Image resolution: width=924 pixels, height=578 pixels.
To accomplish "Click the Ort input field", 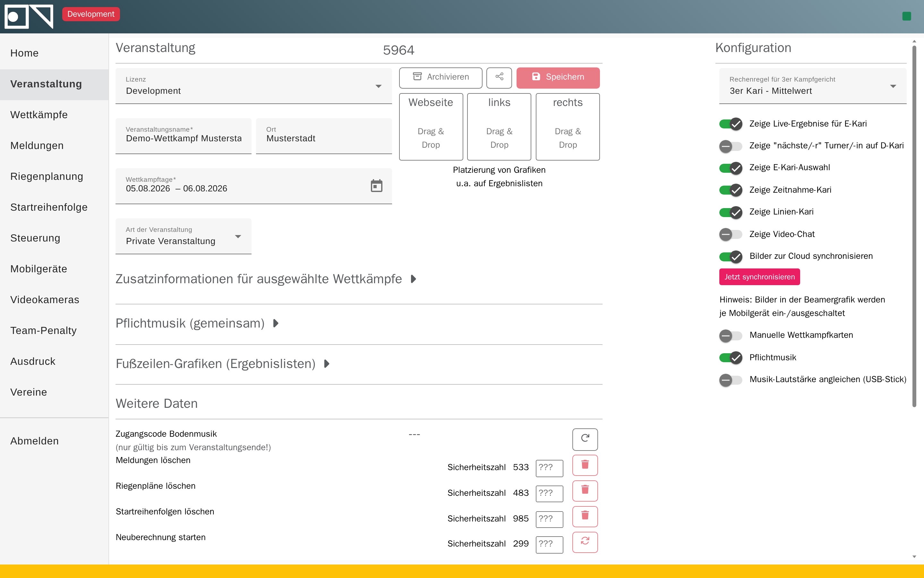I will coord(324,136).
